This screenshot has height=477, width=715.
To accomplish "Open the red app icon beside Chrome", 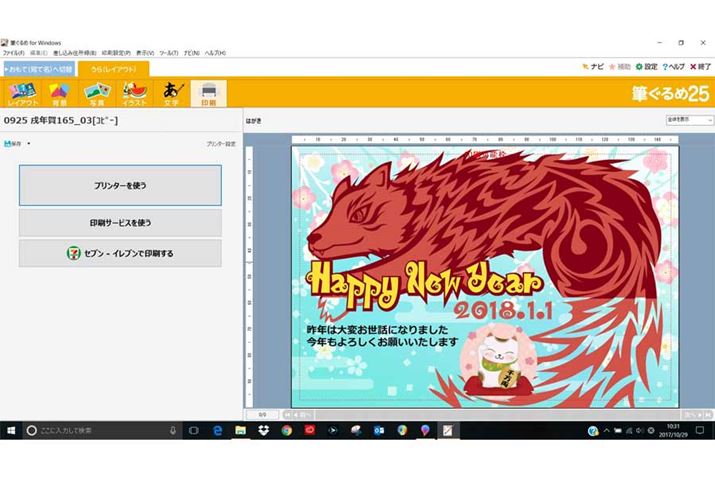I will point(310,430).
